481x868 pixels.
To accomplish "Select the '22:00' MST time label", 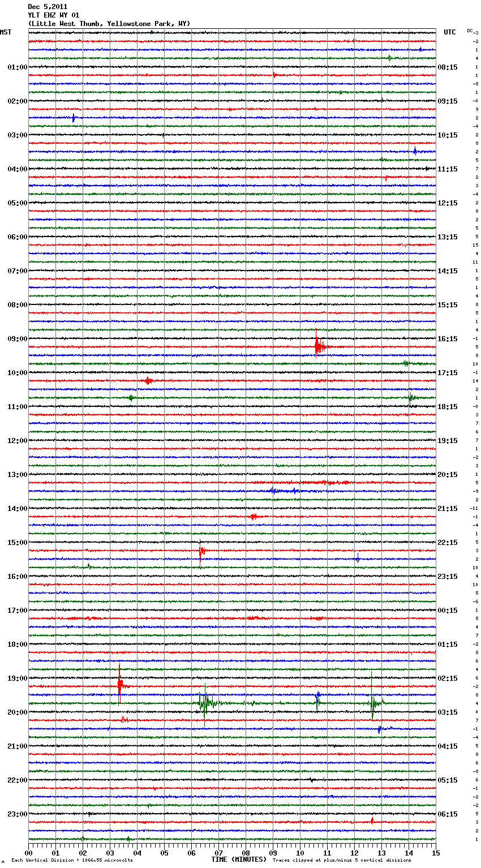I will tap(17, 780).
